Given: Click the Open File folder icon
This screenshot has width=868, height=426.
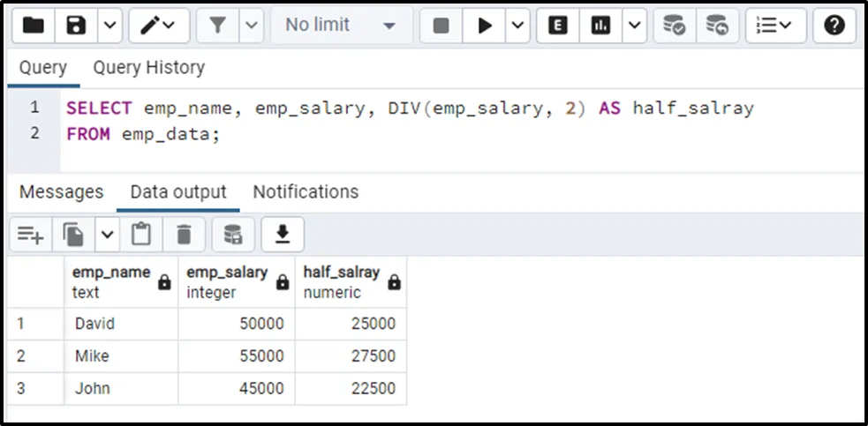Looking at the screenshot, I should (x=33, y=26).
